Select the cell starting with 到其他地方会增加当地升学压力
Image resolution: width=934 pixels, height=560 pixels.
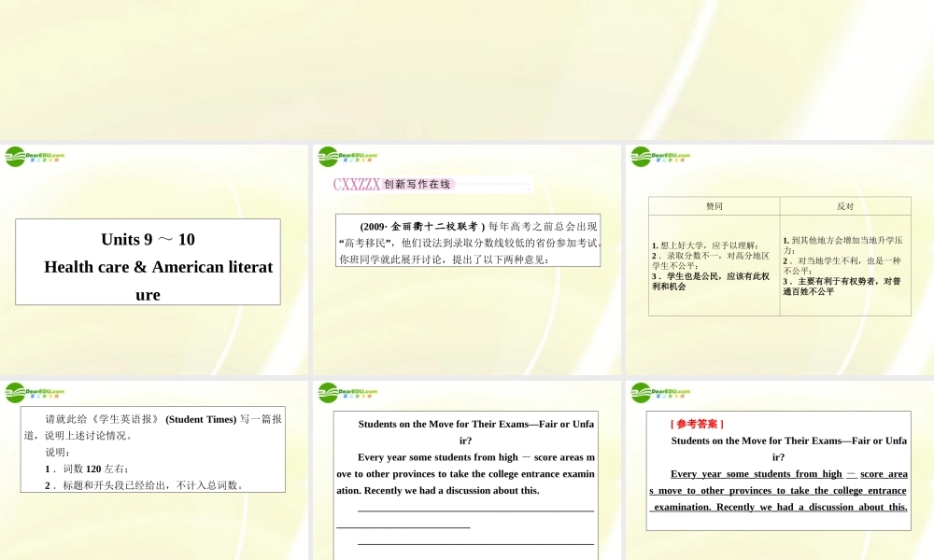[844, 266]
